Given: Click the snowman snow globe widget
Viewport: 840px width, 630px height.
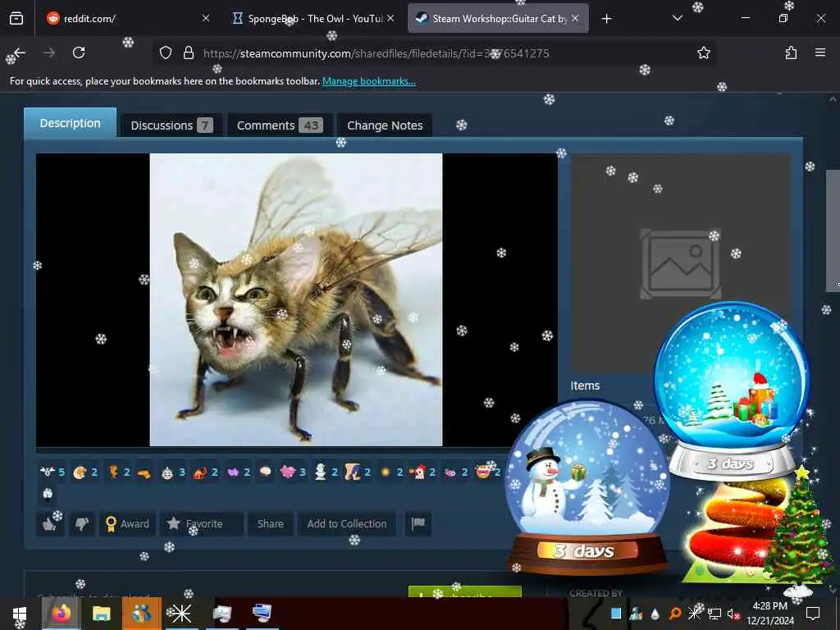Looking at the screenshot, I should coord(587,486).
